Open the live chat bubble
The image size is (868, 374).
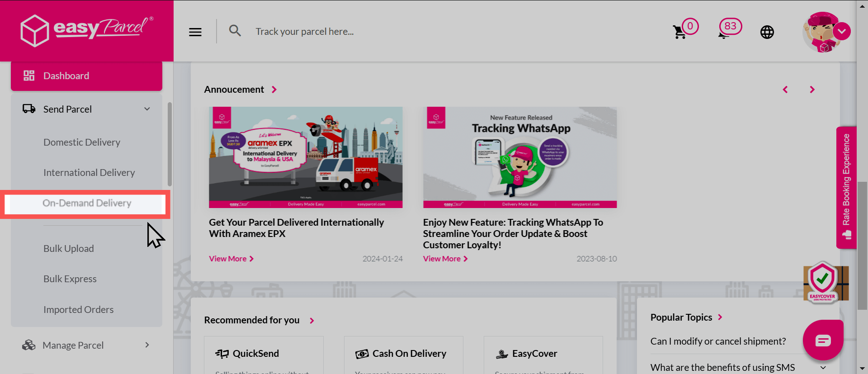tap(823, 340)
